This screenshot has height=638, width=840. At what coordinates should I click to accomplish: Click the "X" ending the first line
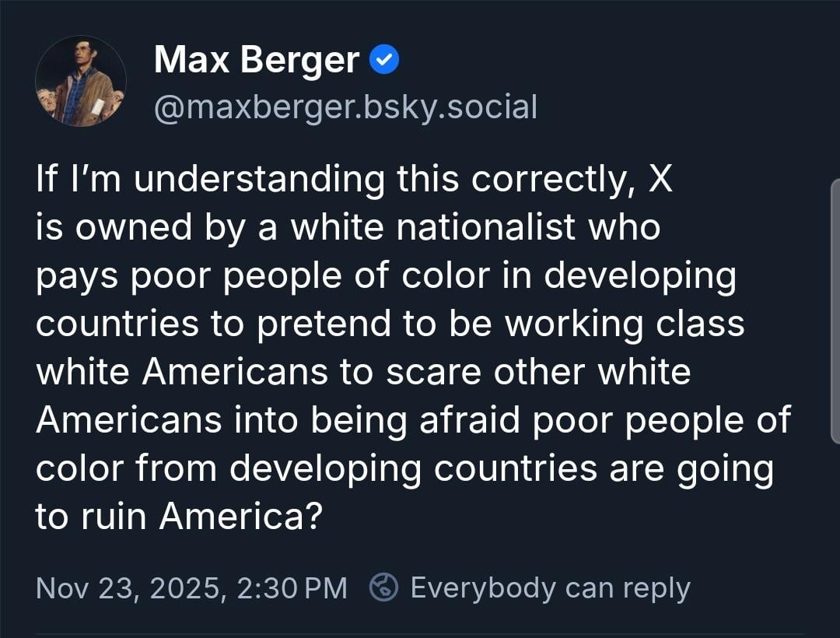[660, 179]
